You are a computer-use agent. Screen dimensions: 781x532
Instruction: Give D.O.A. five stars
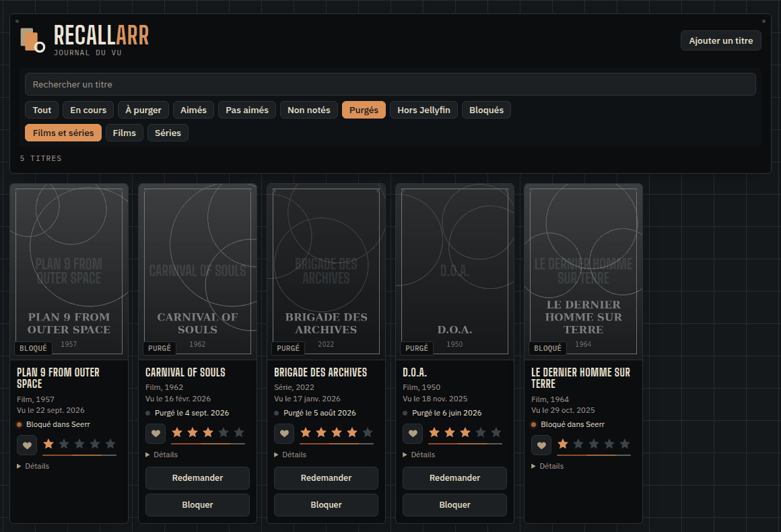pos(496,432)
